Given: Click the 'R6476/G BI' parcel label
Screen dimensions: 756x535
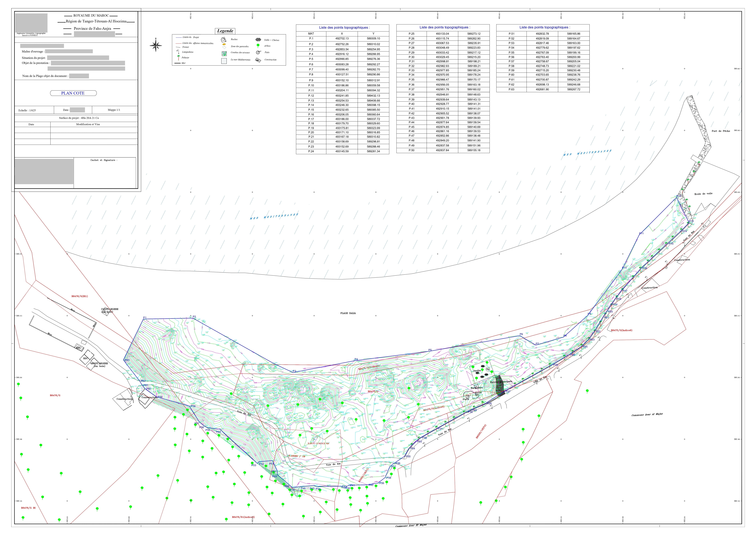Looking at the screenshot, I should tap(28, 508).
